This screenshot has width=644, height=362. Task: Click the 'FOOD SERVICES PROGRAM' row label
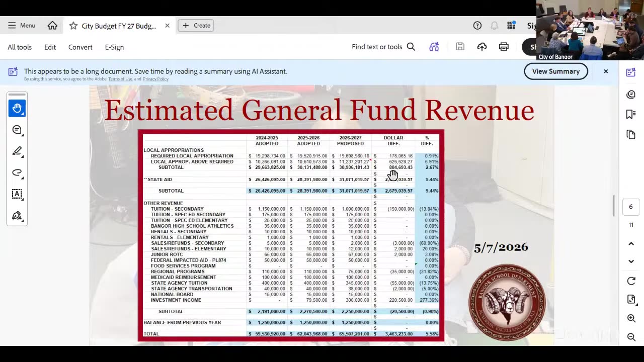pyautogui.click(x=183, y=266)
